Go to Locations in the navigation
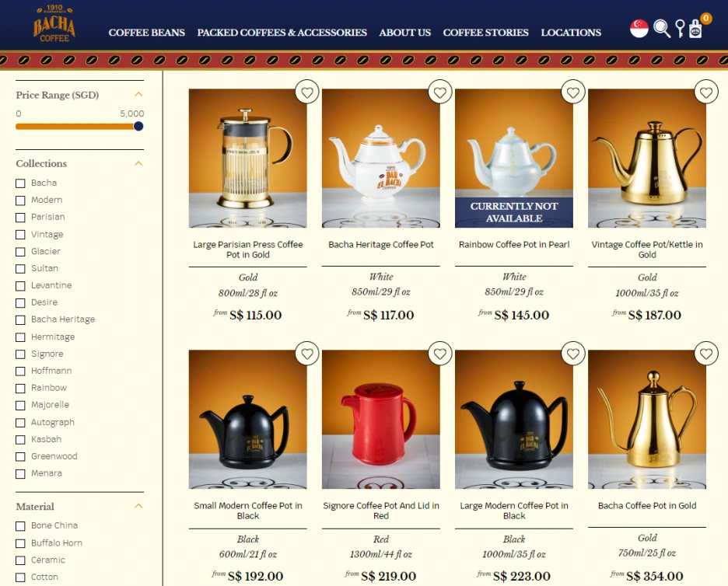This screenshot has height=586, width=728. tap(571, 33)
